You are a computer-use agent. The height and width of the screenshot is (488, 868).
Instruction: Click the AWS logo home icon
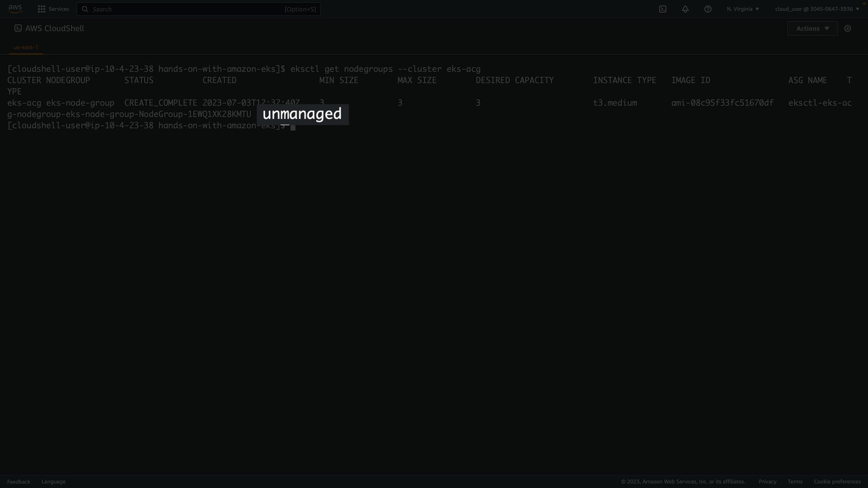pos(15,9)
